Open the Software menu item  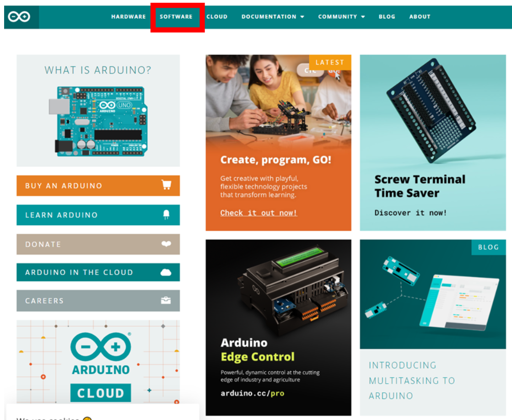(176, 16)
